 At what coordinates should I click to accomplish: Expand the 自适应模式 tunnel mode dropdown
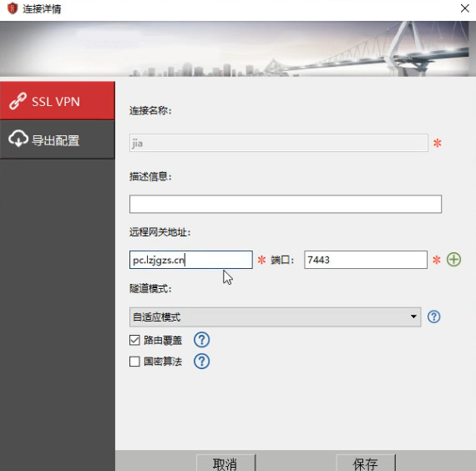[275, 317]
